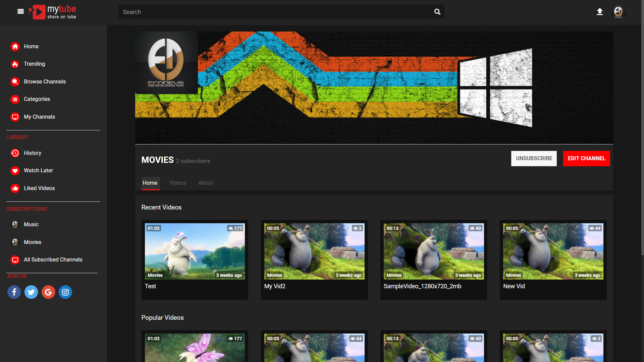Click the upload video icon

[x=600, y=12]
